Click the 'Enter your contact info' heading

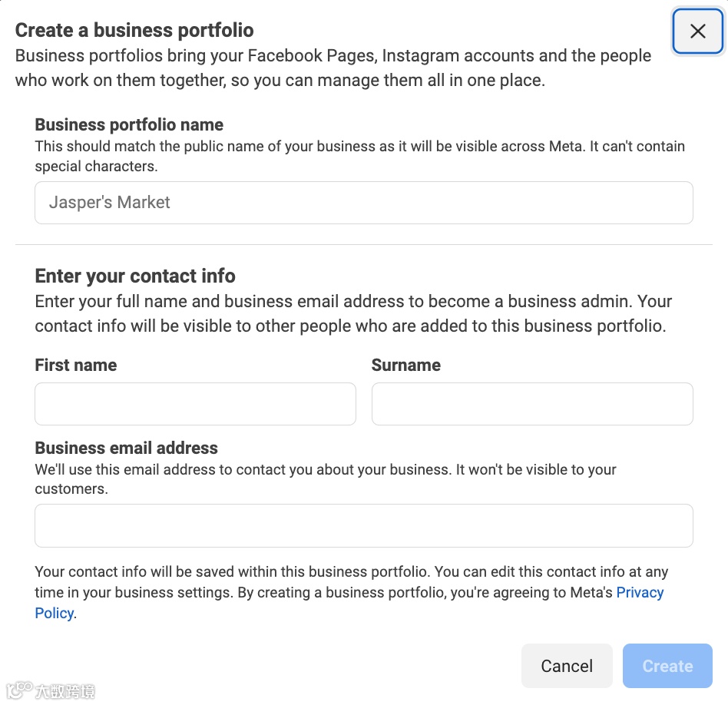click(x=135, y=276)
